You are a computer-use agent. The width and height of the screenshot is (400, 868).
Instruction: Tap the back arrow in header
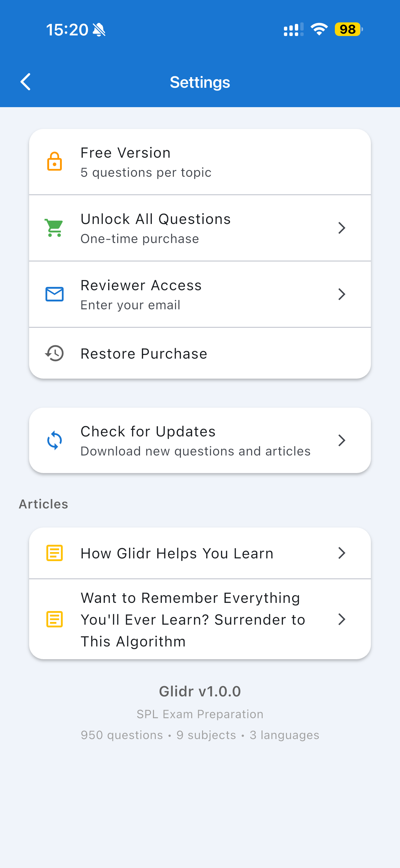point(26,82)
